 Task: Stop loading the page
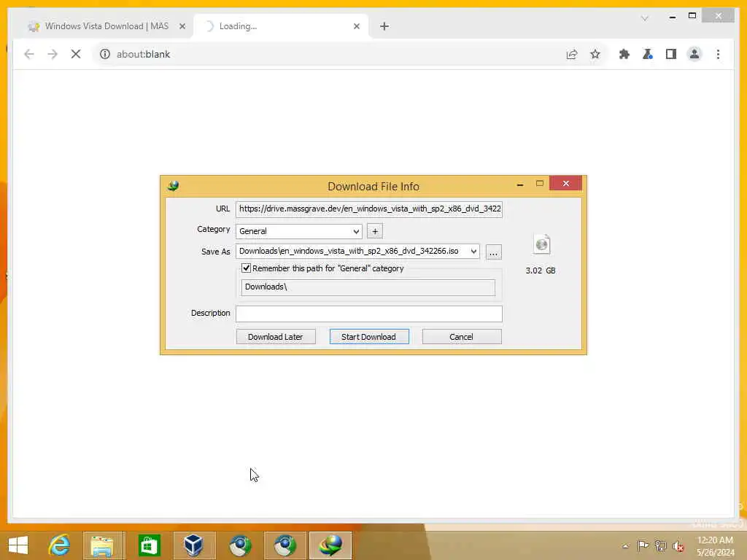76,54
